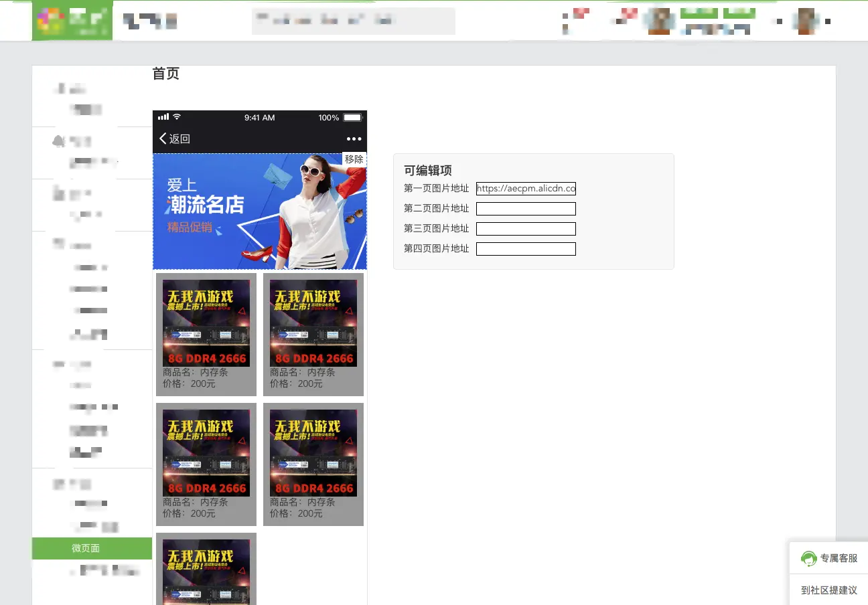Click the battery icon in phone status bar

pos(353,118)
